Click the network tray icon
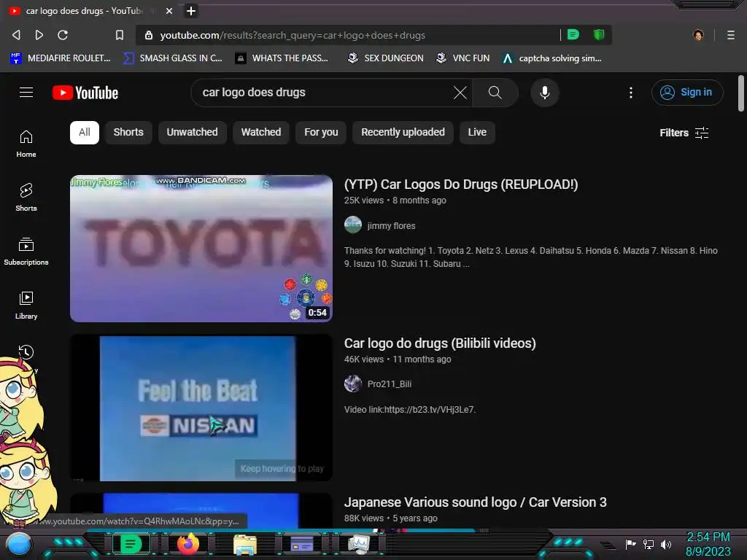 click(x=649, y=544)
